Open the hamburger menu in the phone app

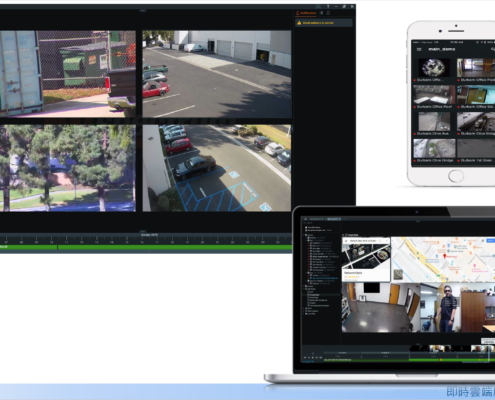click(x=419, y=49)
